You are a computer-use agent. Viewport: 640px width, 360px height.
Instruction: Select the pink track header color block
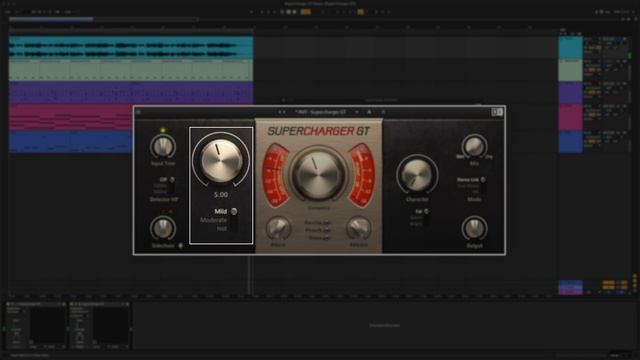coord(570,117)
